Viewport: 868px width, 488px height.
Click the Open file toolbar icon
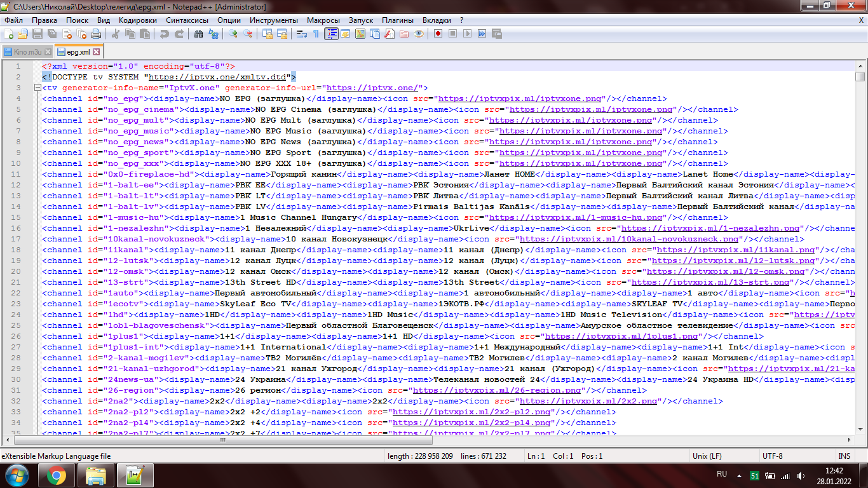click(x=23, y=34)
